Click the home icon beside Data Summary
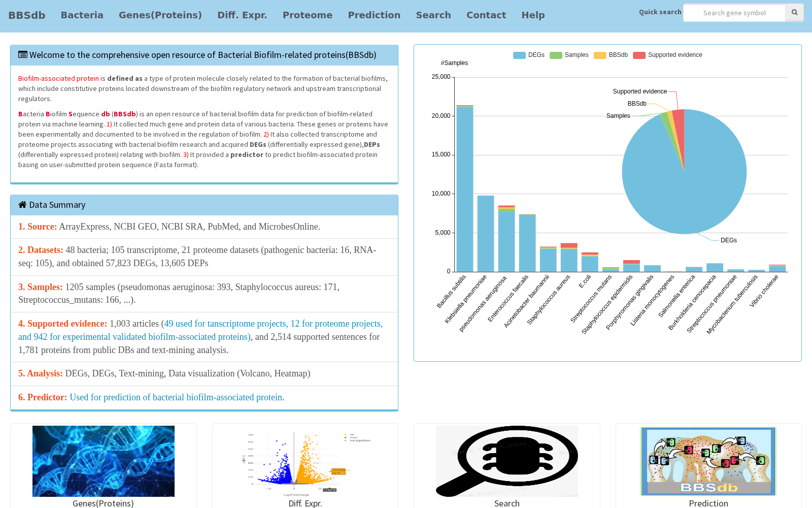The height and width of the screenshot is (508, 812). 22,205
